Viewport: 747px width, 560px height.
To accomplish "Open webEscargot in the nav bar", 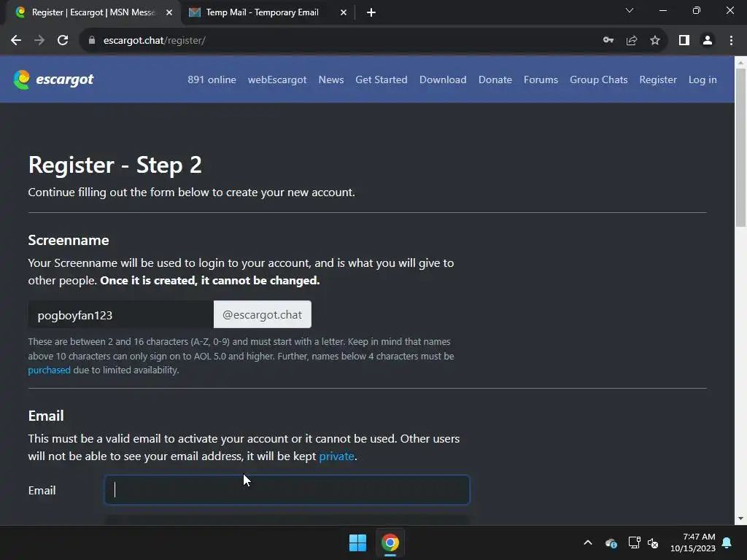I will pyautogui.click(x=277, y=79).
